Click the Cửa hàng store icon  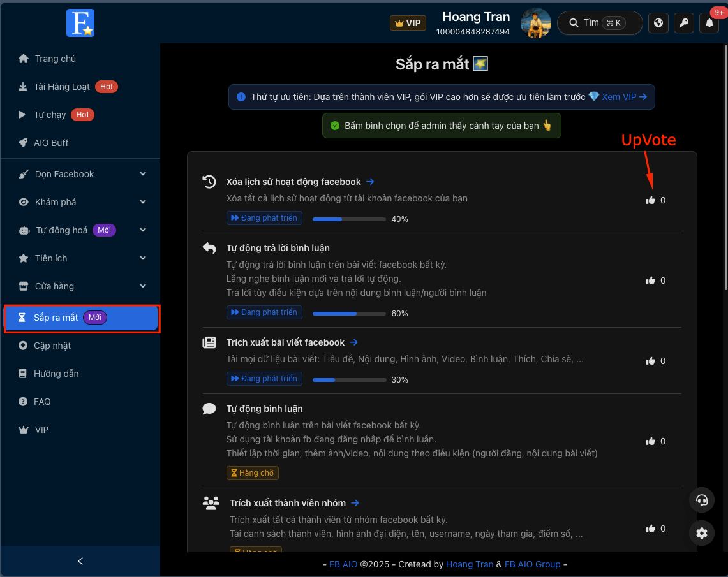[x=23, y=286]
